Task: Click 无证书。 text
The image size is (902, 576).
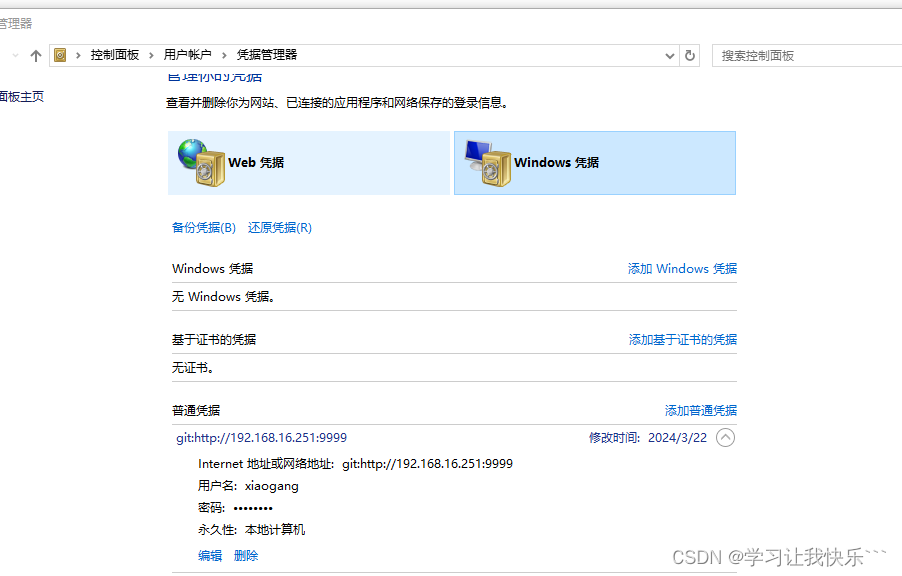Action: (193, 368)
